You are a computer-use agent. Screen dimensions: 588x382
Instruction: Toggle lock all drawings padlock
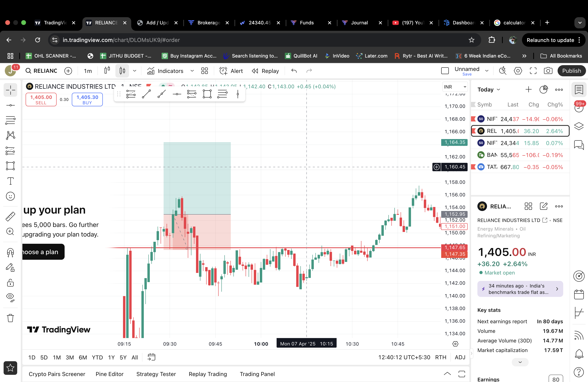pyautogui.click(x=10, y=283)
